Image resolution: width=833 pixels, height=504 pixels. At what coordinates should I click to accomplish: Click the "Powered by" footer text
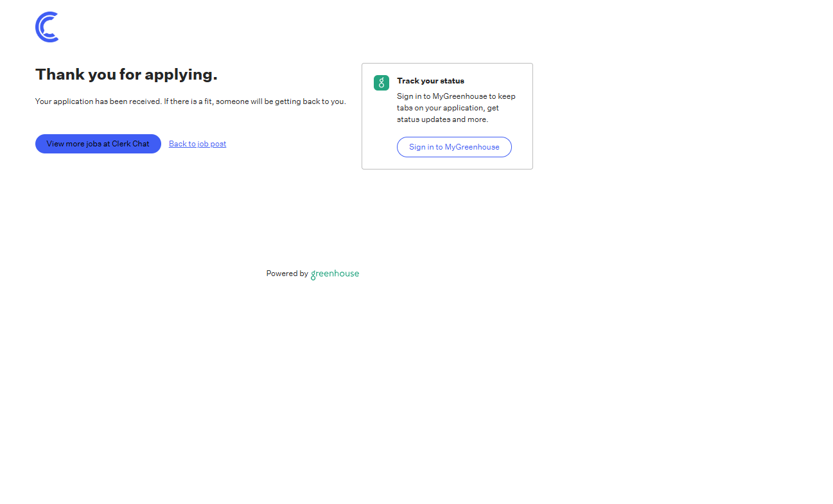pyautogui.click(x=287, y=274)
